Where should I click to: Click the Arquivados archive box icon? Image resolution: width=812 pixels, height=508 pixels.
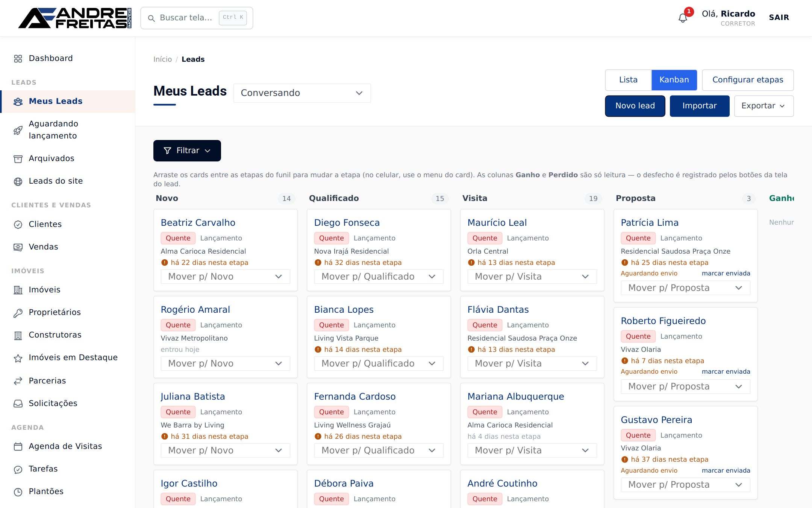pos(18,159)
